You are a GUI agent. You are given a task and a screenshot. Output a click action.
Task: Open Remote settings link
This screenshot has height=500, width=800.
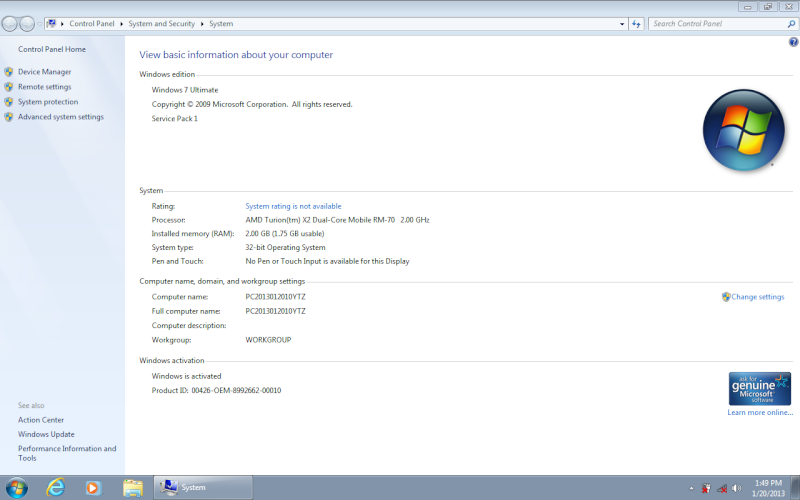44,87
